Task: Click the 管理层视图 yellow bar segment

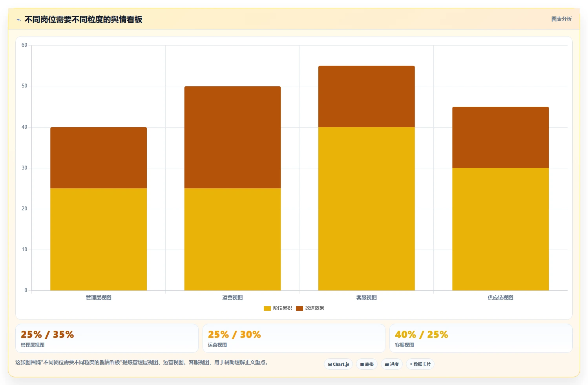Action: point(99,239)
